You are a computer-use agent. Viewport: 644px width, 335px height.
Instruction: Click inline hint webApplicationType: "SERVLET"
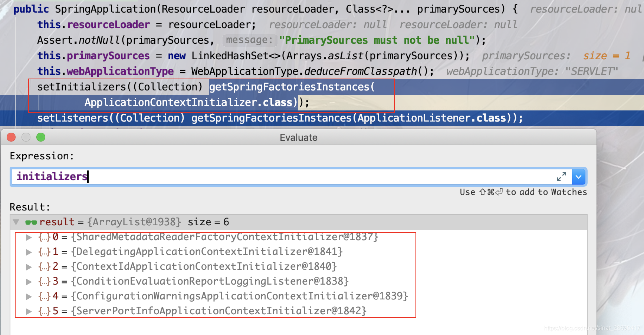click(x=532, y=71)
